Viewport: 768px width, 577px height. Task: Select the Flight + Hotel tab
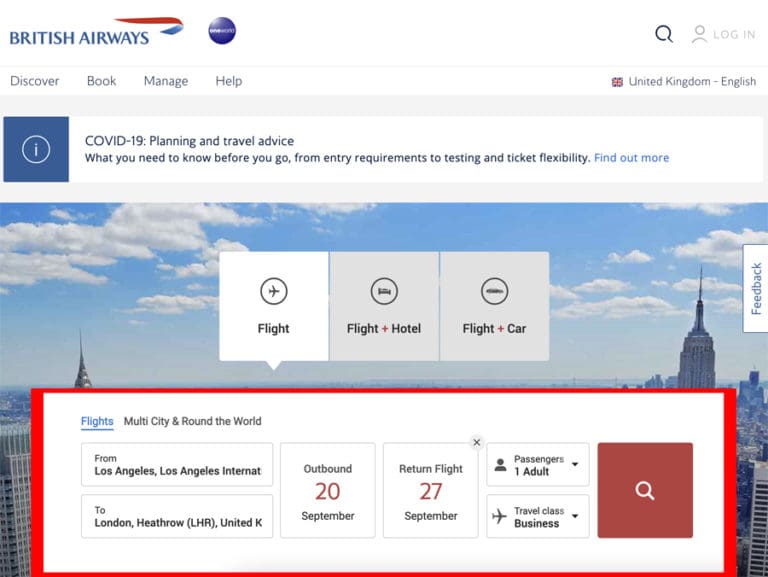coord(384,306)
